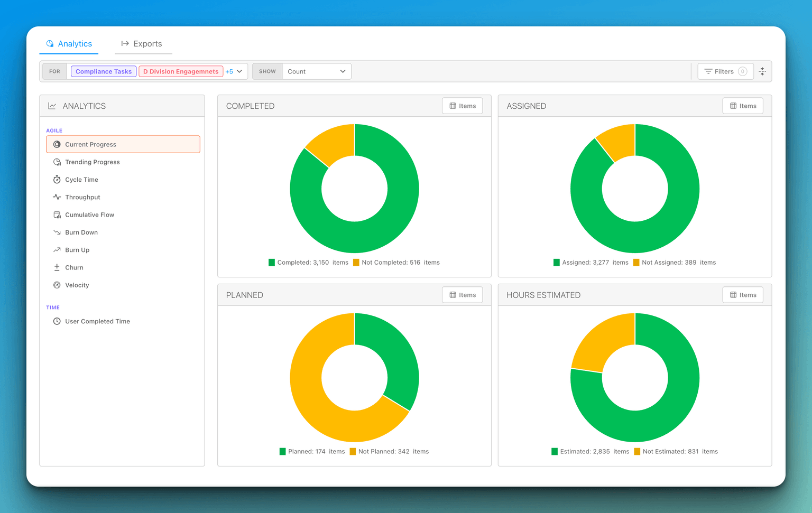
Task: Click the Churn plus-minus icon
Action: point(57,267)
